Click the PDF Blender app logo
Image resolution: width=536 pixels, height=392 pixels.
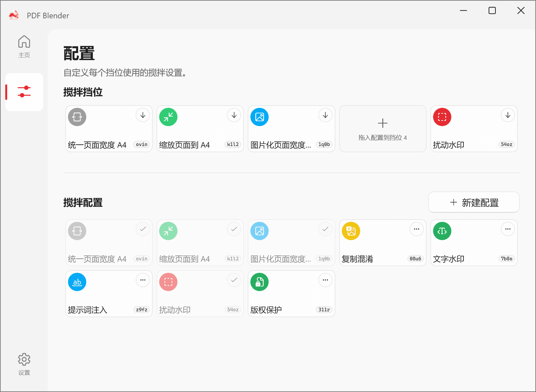point(14,15)
